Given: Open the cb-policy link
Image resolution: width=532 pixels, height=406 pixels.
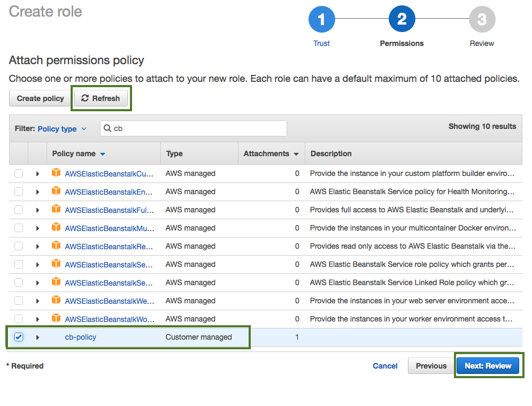Looking at the screenshot, I should click(80, 337).
